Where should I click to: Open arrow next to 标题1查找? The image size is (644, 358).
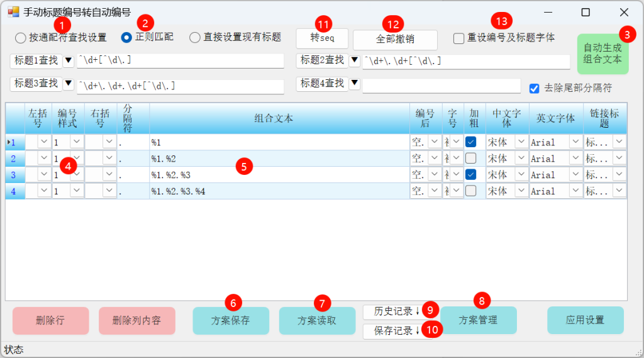click(68, 61)
